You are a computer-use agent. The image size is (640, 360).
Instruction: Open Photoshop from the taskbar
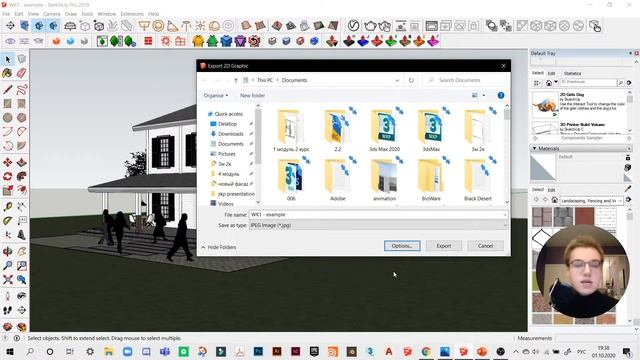(x=258, y=351)
